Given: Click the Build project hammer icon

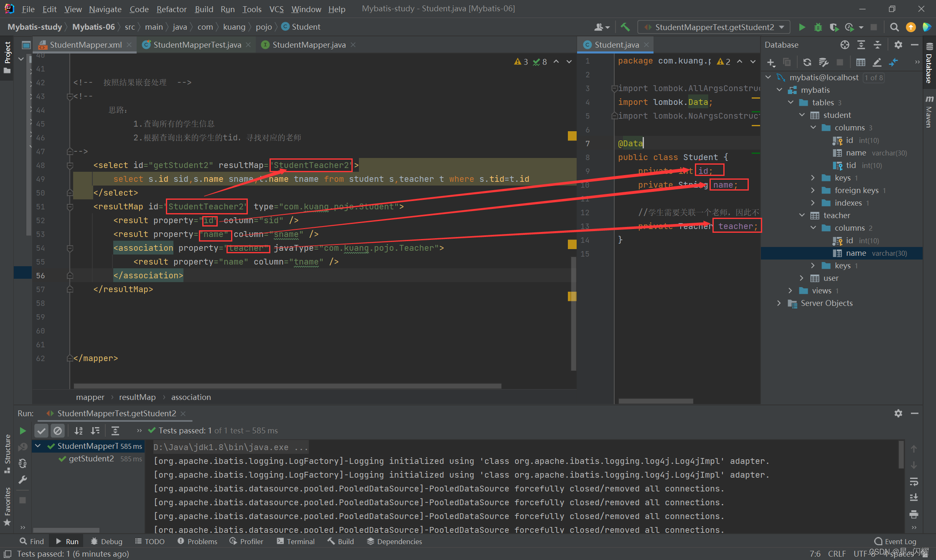Looking at the screenshot, I should point(625,27).
